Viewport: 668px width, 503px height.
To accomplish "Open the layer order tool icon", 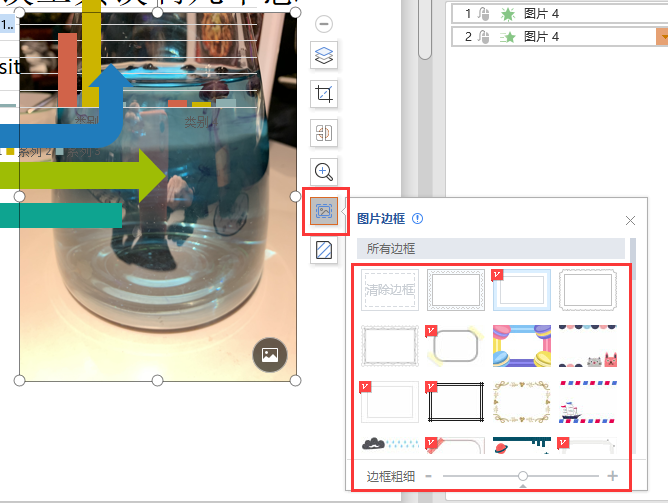I will (324, 56).
